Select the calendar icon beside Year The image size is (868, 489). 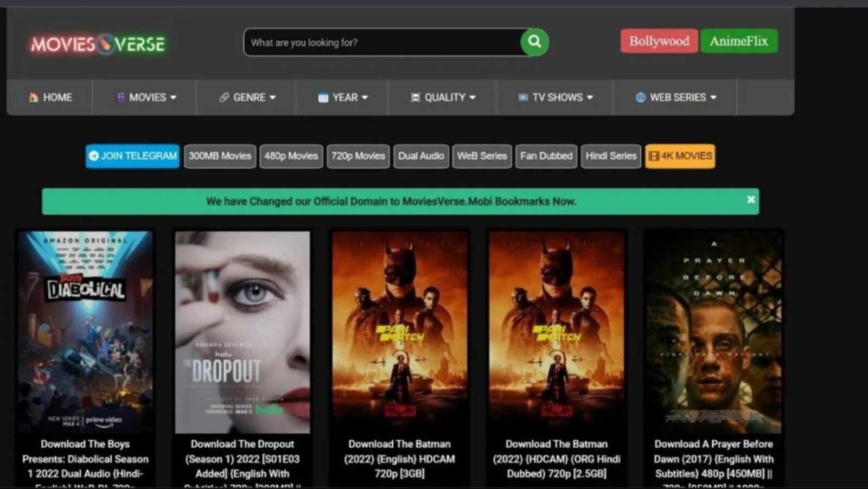[323, 97]
